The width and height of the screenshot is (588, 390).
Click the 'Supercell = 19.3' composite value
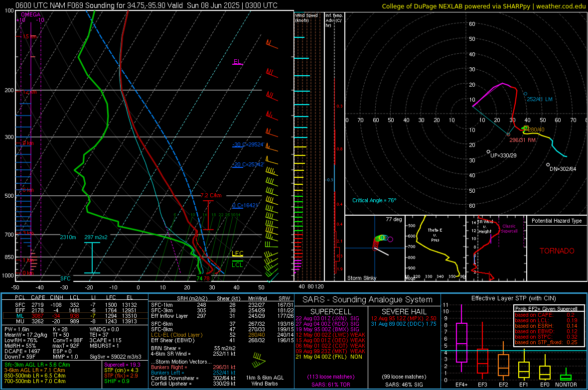click(122, 365)
